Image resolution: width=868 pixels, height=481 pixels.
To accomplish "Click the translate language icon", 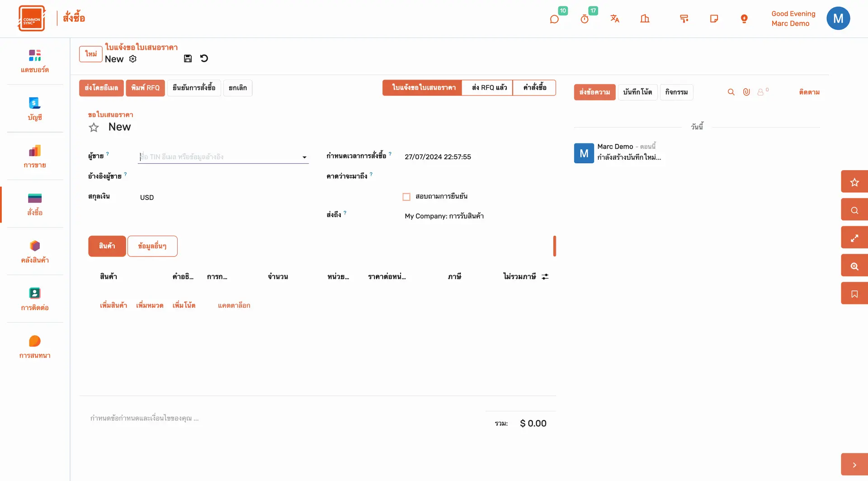I will (614, 19).
